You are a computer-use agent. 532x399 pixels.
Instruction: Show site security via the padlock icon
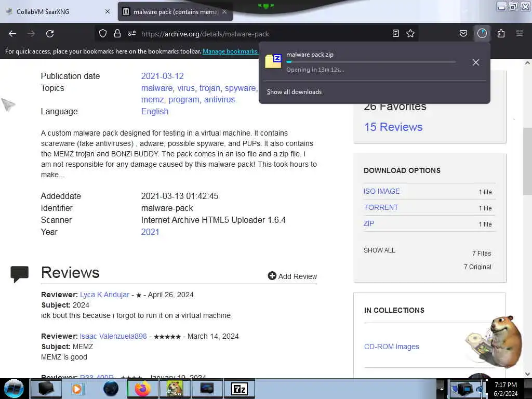coord(117,33)
